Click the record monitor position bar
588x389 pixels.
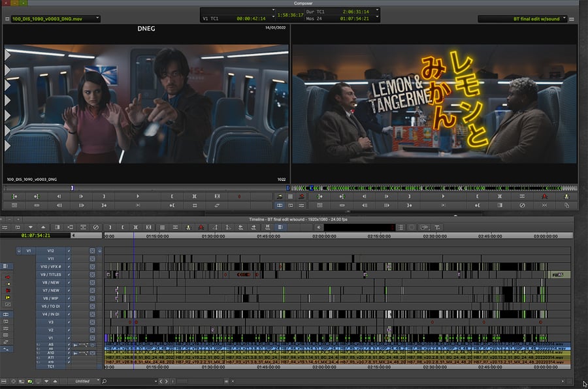tap(434, 188)
